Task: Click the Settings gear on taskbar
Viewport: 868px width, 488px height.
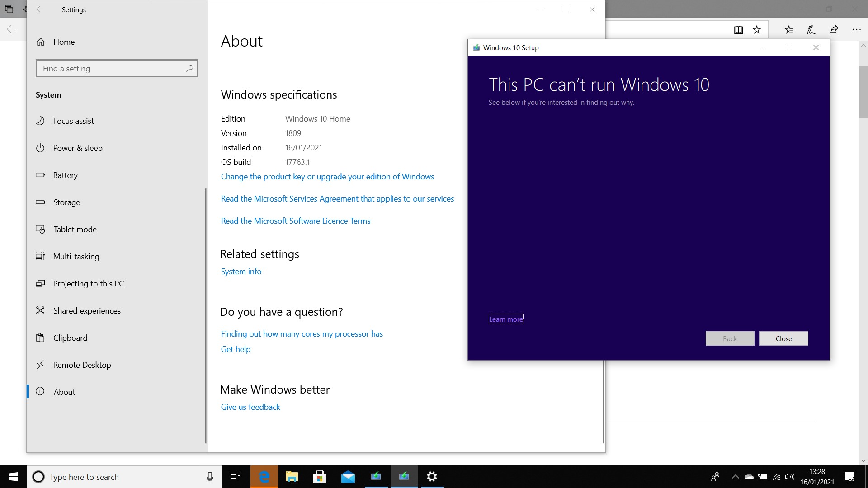Action: (x=432, y=477)
